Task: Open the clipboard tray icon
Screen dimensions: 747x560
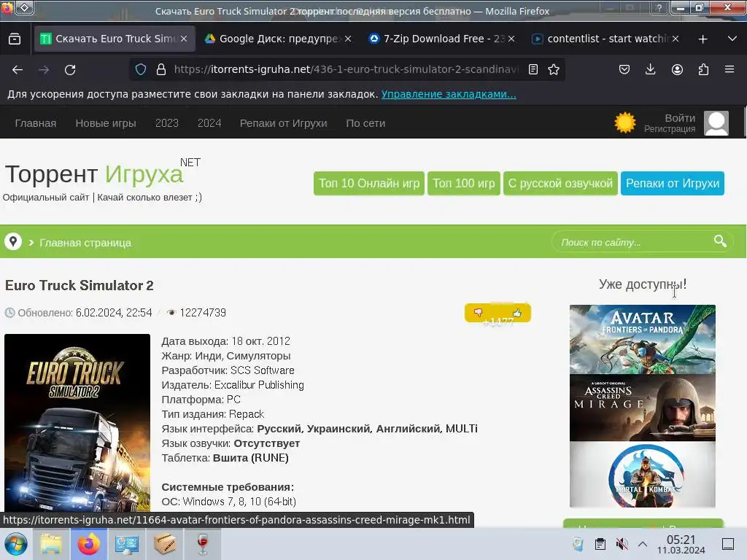Action: pyautogui.click(x=600, y=544)
